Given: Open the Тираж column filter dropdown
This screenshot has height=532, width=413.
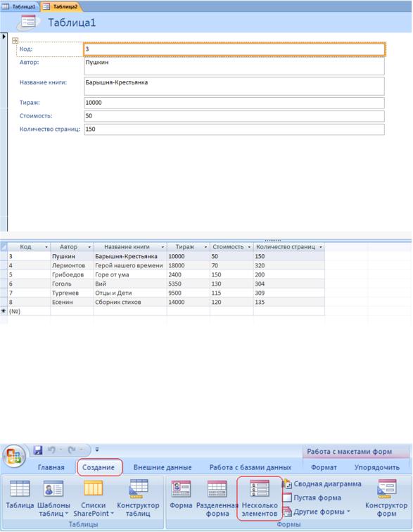Looking at the screenshot, I should point(205,247).
